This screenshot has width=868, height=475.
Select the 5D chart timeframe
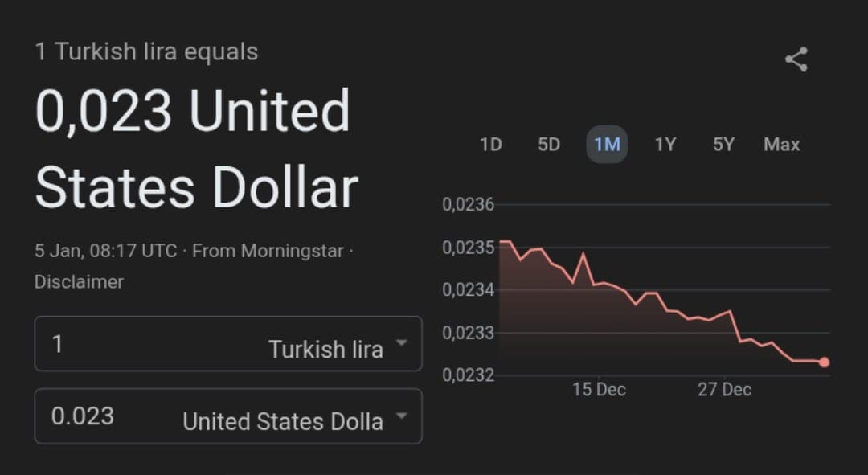(x=549, y=144)
